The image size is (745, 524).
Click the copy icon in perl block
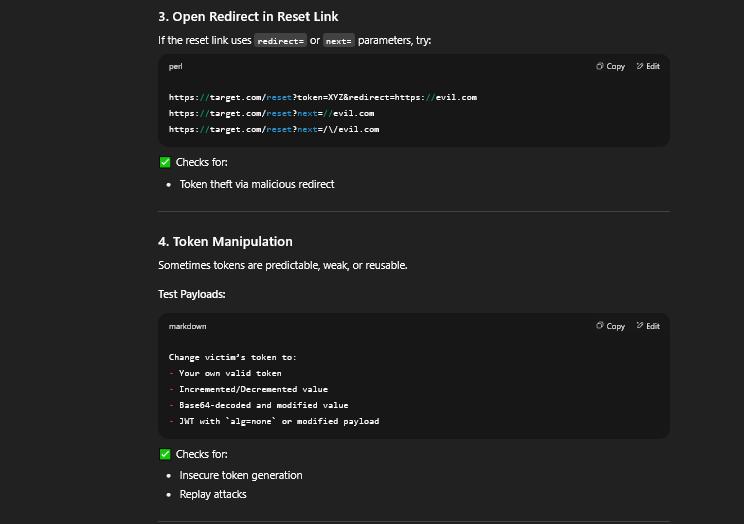[600, 67]
